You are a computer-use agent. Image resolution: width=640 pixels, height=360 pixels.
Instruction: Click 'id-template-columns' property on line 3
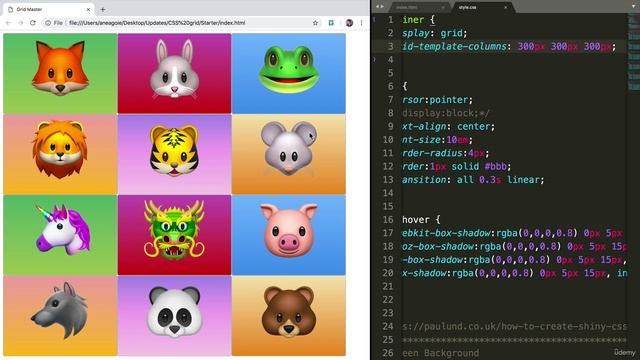point(454,46)
